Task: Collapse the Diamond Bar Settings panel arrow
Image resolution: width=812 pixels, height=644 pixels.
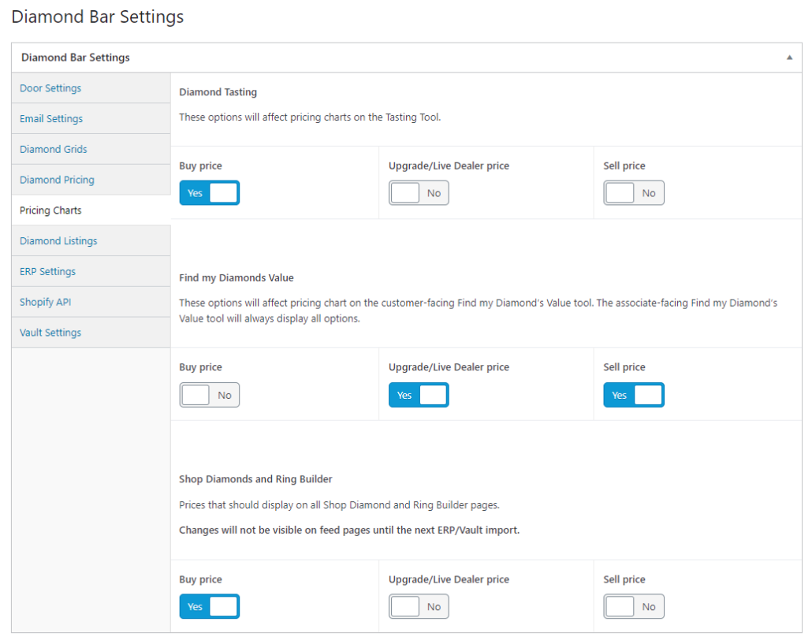Action: point(789,58)
